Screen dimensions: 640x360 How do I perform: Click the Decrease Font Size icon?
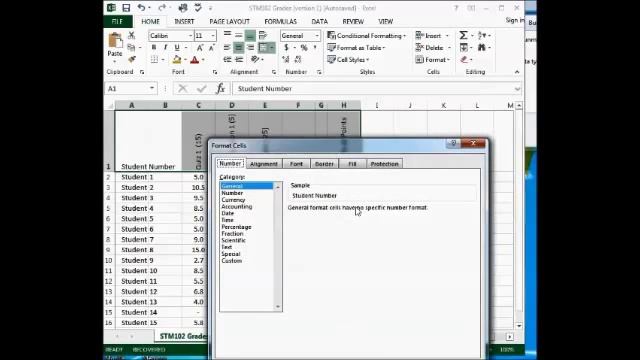211,48
